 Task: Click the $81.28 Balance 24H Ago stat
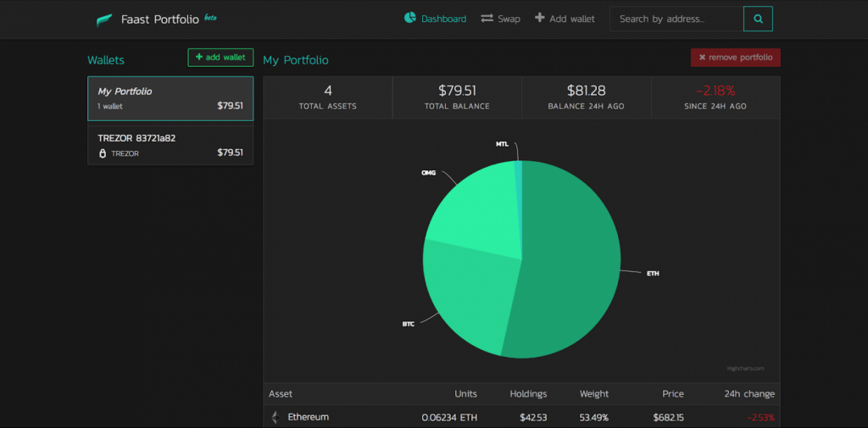coord(587,97)
